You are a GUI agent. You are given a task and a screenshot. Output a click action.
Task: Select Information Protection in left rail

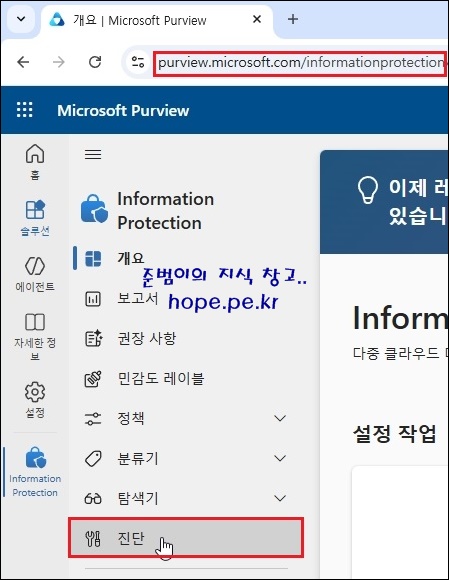[x=35, y=472]
